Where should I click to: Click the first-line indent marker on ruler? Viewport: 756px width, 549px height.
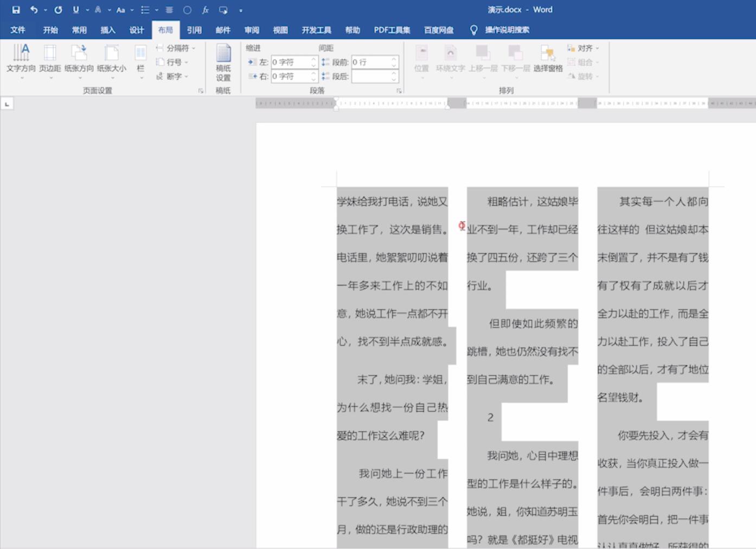pyautogui.click(x=336, y=100)
